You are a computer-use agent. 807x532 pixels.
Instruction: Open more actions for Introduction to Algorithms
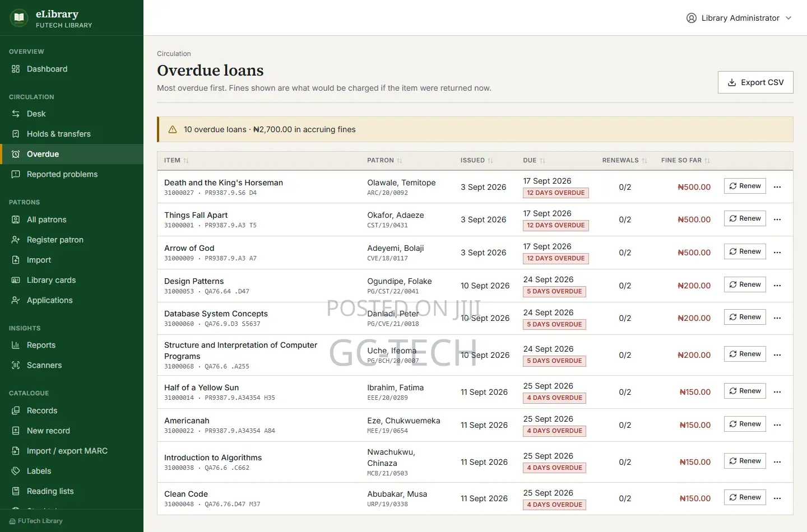pyautogui.click(x=777, y=462)
